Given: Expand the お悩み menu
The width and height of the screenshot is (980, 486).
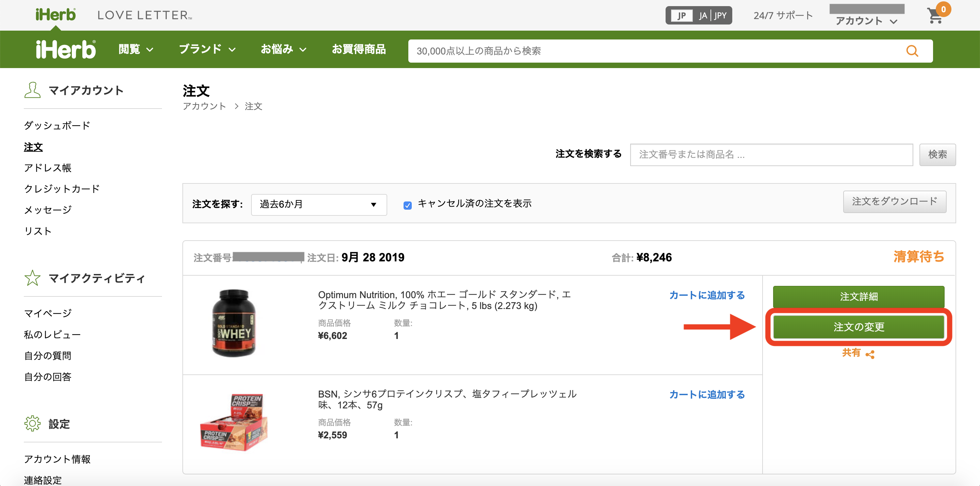Looking at the screenshot, I should pyautogui.click(x=283, y=49).
